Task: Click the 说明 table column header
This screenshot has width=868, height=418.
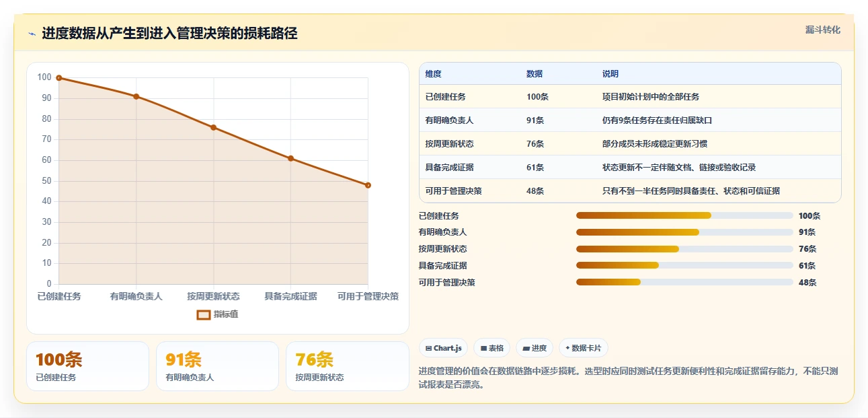Action: click(x=610, y=74)
